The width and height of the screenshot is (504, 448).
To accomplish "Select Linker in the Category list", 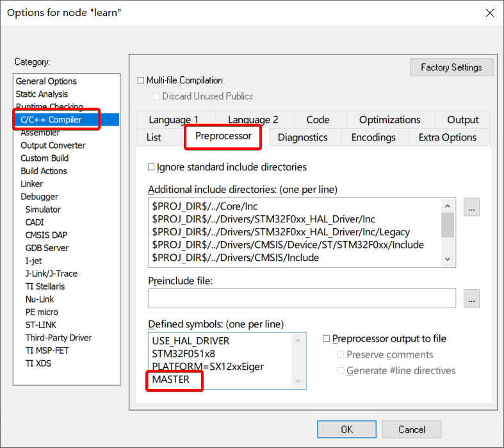I will pyautogui.click(x=32, y=184).
